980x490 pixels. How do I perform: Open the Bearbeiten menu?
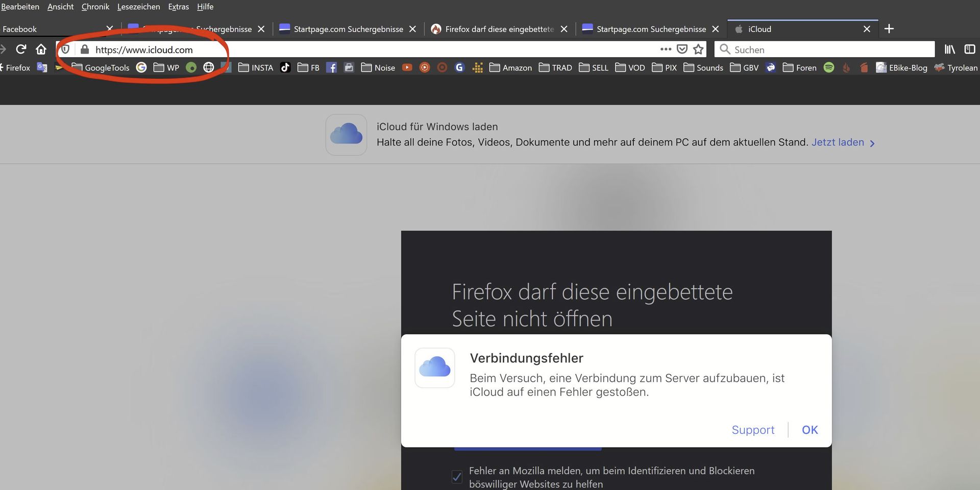[x=20, y=7]
